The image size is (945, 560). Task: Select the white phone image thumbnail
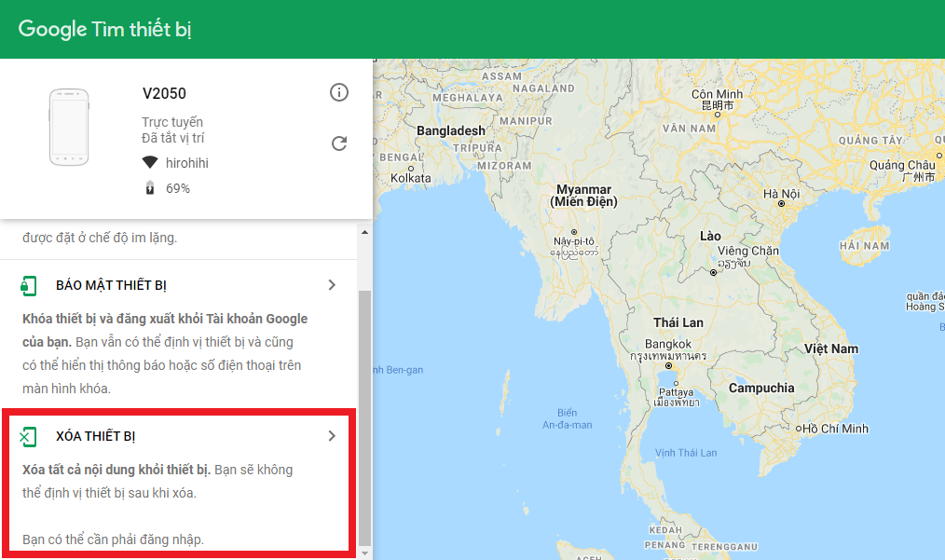click(x=69, y=128)
